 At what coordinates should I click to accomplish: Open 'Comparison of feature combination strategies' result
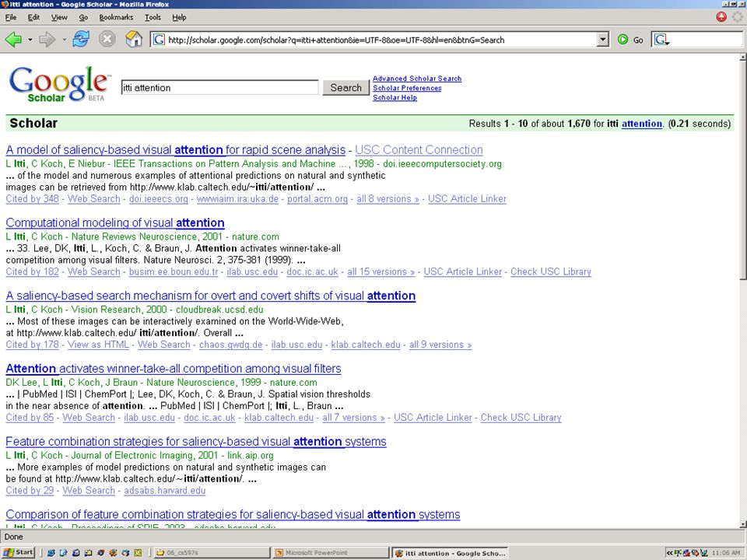(233, 514)
